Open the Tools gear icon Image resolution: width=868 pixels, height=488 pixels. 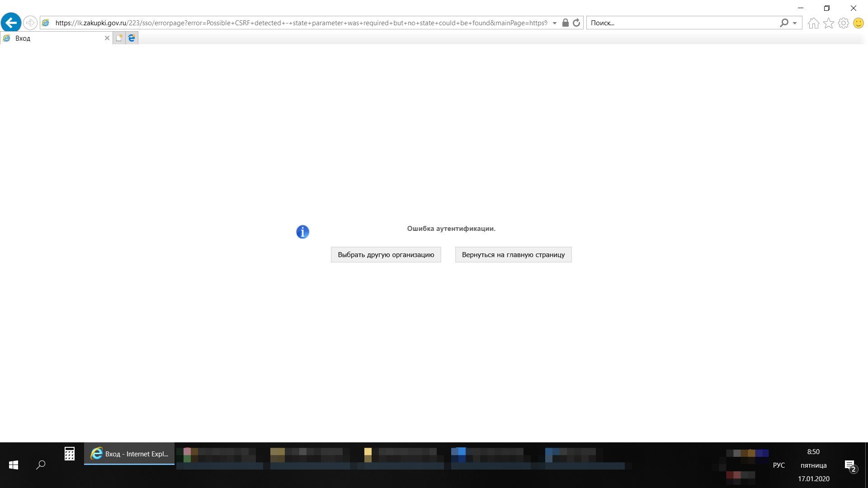(x=843, y=23)
